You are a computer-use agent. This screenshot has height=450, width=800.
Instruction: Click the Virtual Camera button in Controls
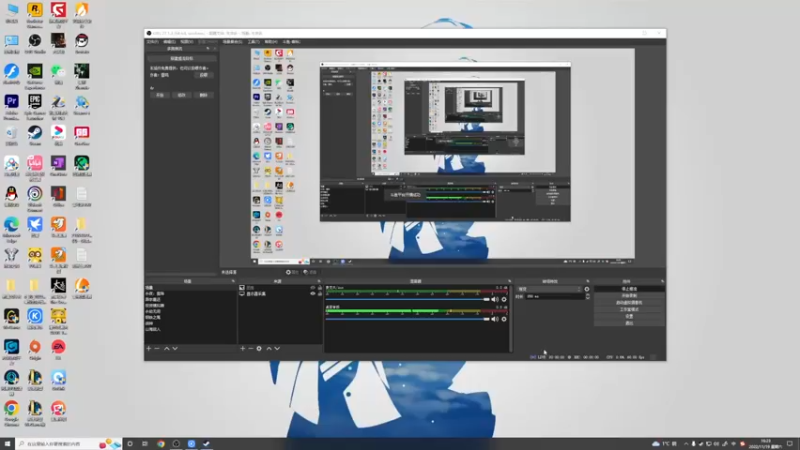tap(629, 303)
